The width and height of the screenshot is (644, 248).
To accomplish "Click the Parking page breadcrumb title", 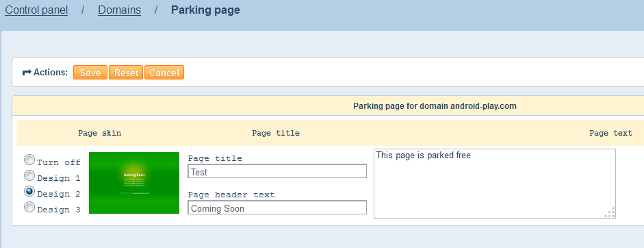I will coord(205,10).
